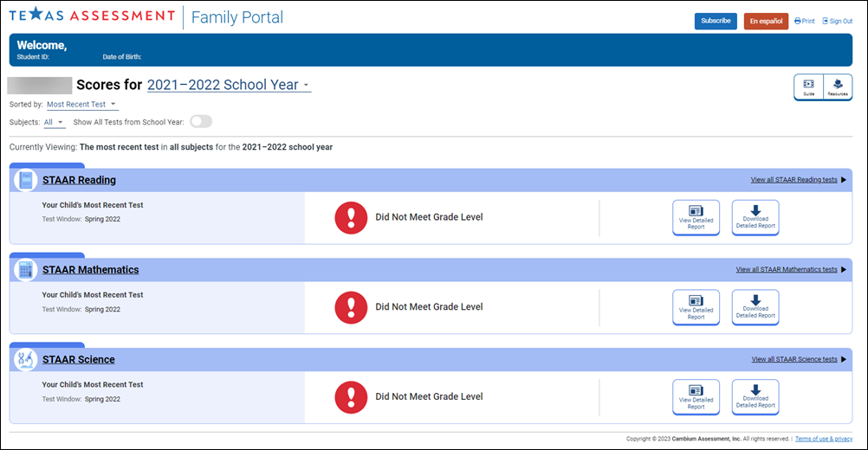
Task: Click the Welcome banner heading
Action: 42,45
